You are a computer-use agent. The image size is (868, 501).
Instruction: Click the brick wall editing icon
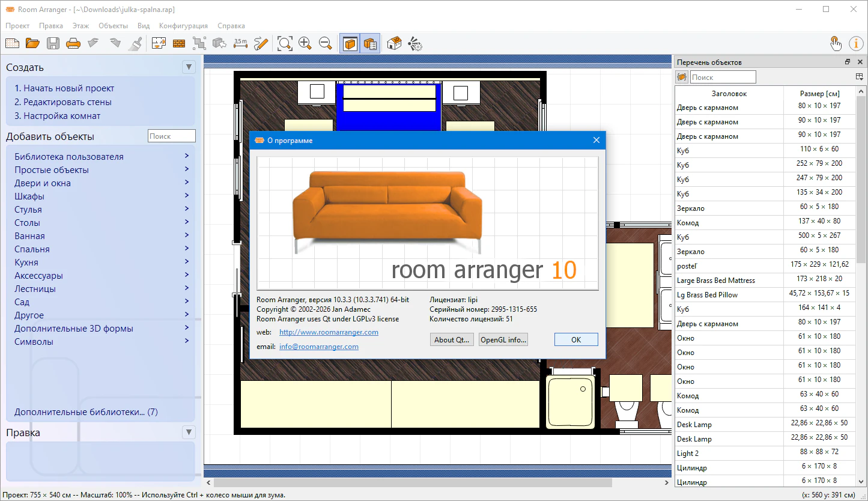tap(179, 43)
